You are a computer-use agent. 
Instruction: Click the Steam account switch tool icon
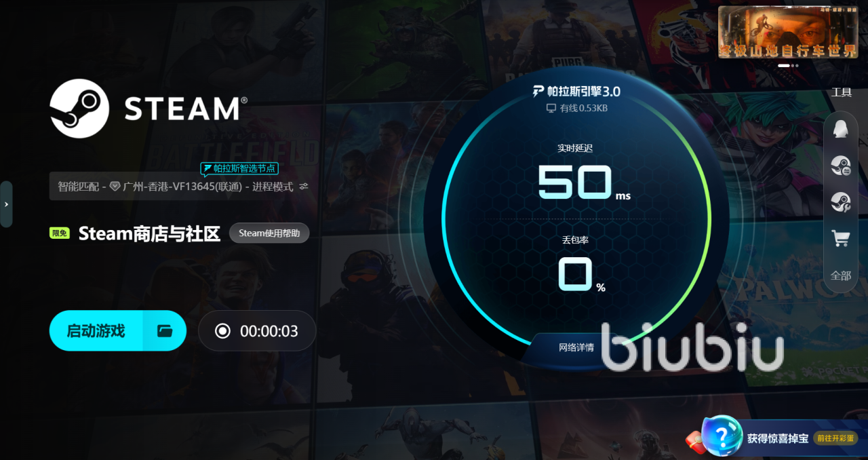[841, 166]
